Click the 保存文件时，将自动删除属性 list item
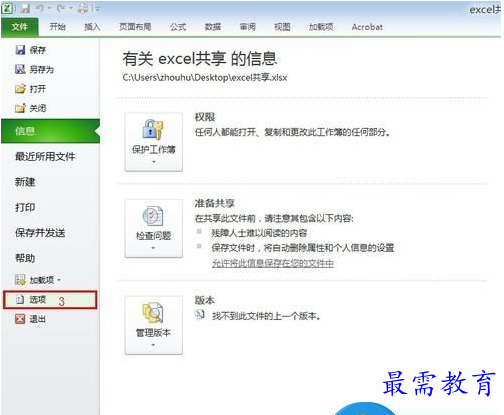The height and width of the screenshot is (415, 504). (303, 248)
